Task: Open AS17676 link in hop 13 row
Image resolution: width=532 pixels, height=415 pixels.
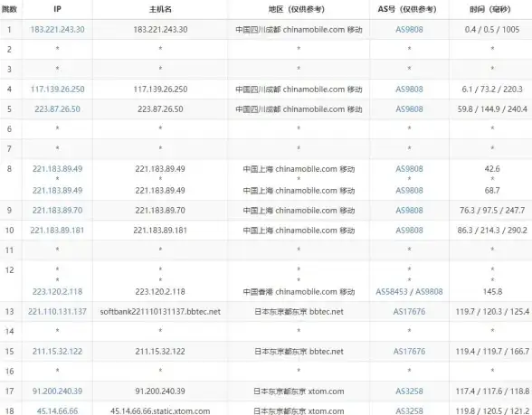Action: tap(409, 311)
